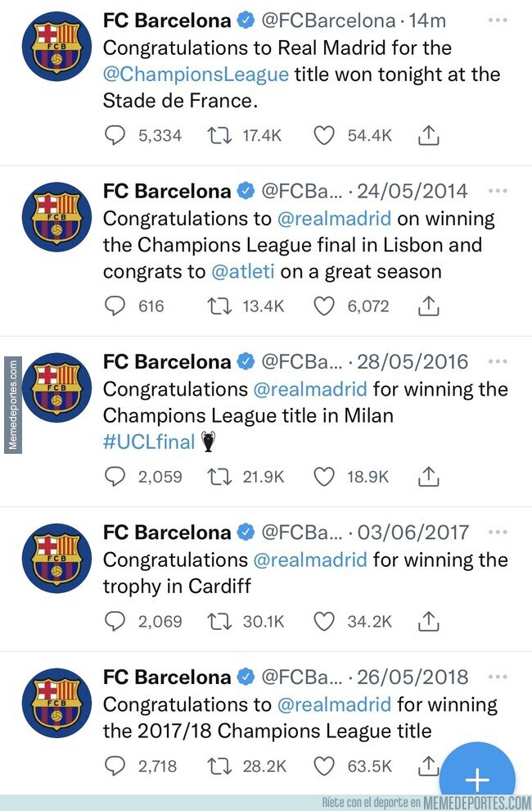Open the #UCLfinal hashtag
The image size is (532, 811).
pos(149,442)
